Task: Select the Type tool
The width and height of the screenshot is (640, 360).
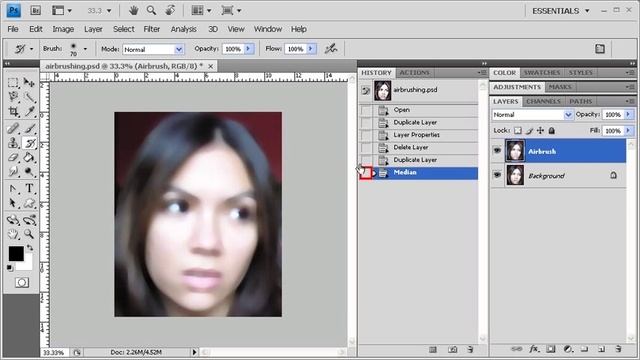Action: (x=29, y=188)
